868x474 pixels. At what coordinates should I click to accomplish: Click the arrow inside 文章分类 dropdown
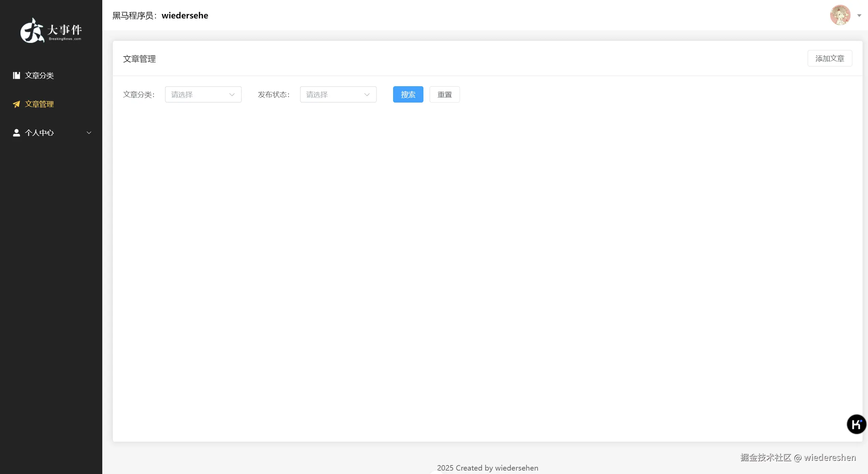pyautogui.click(x=232, y=94)
